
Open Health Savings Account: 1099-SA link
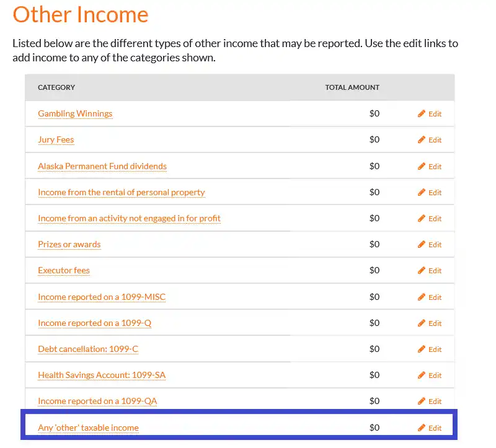tap(102, 375)
